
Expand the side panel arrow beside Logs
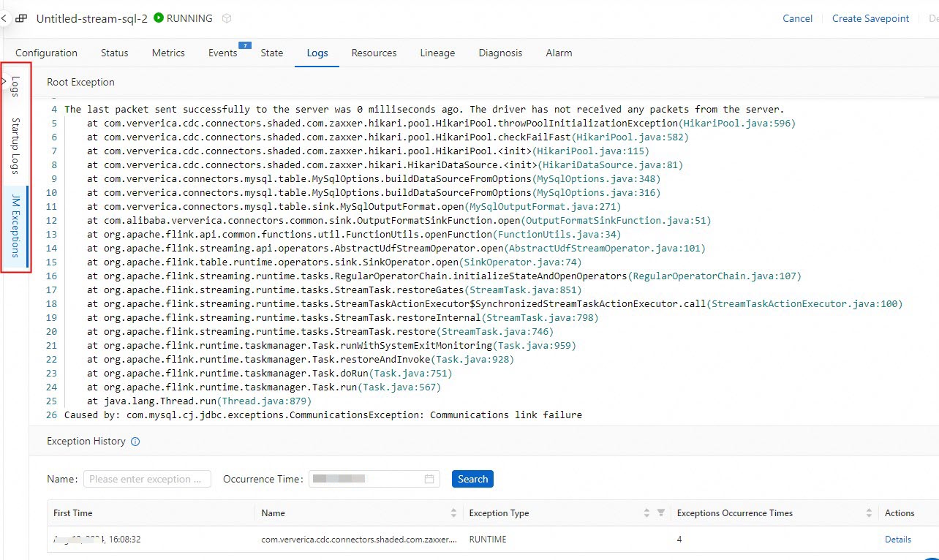click(x=4, y=80)
